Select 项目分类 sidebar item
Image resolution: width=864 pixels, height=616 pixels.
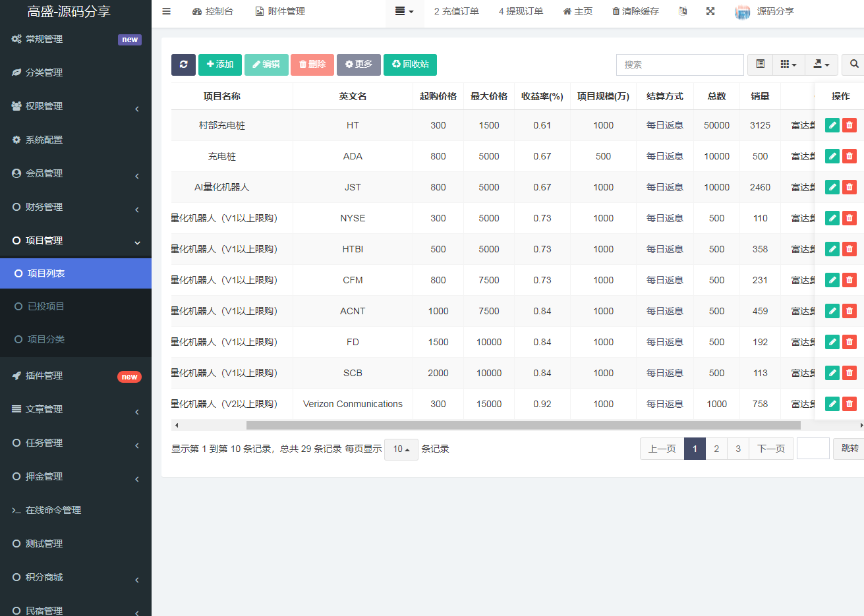pyautogui.click(x=46, y=339)
